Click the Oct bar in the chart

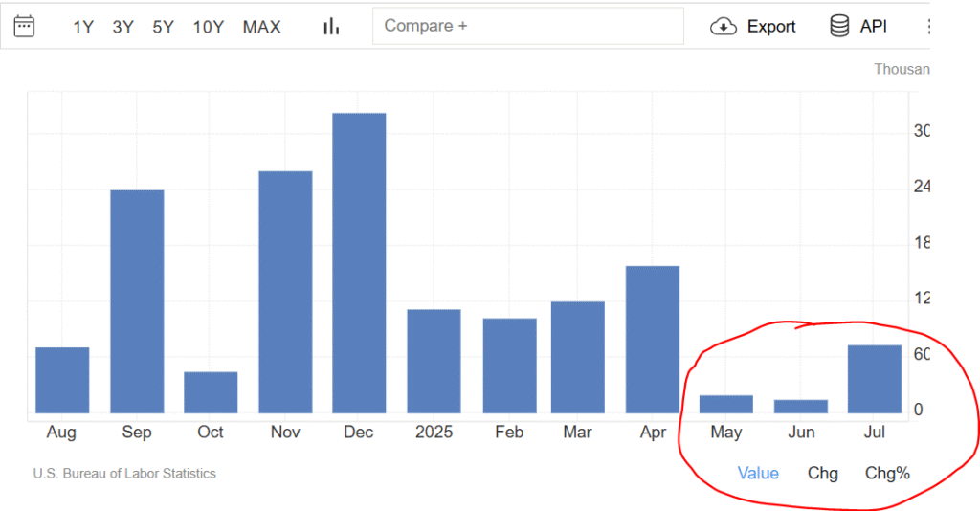[x=211, y=392]
